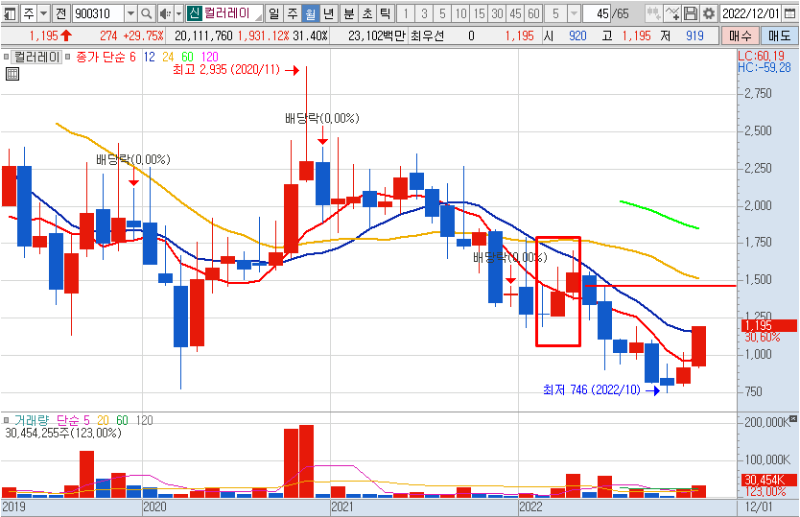The image size is (800, 517).
Task: Click the data table grid icon
Action: [12, 74]
